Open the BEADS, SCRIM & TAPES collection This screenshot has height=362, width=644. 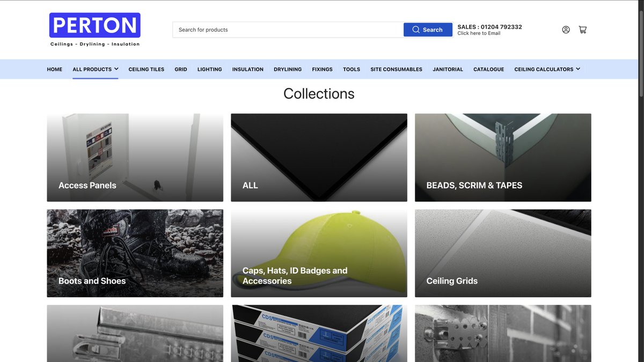[503, 158]
